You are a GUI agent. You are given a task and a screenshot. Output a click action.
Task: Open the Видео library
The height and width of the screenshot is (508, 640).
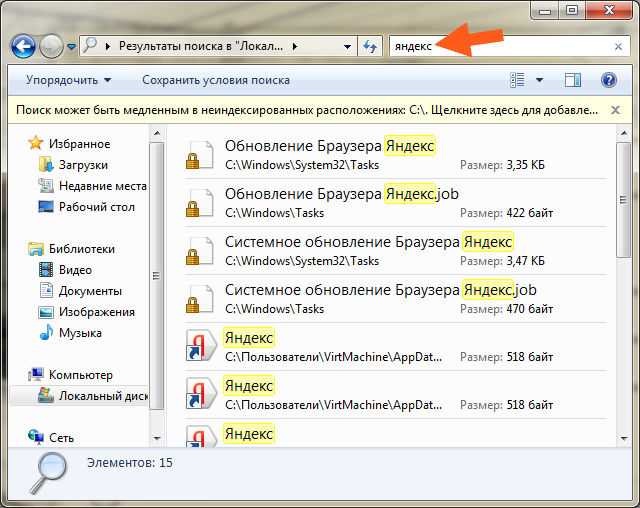tap(75, 269)
